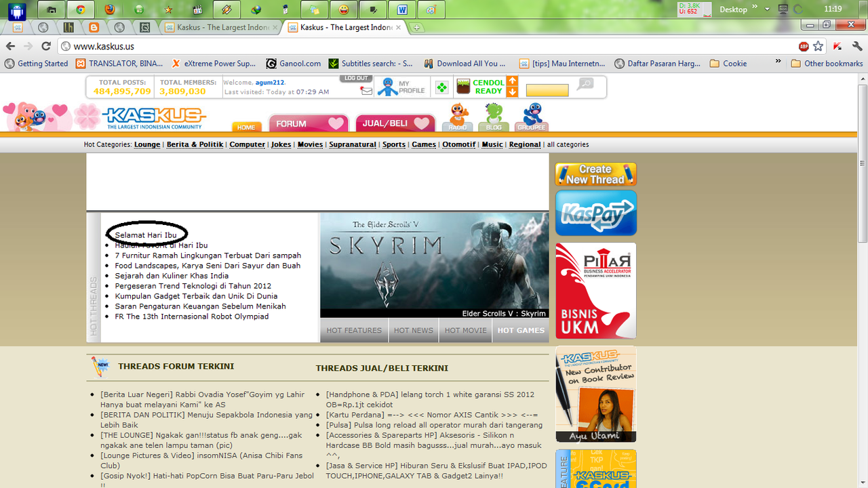
Task: Open the Lounge hot category
Action: 147,144
